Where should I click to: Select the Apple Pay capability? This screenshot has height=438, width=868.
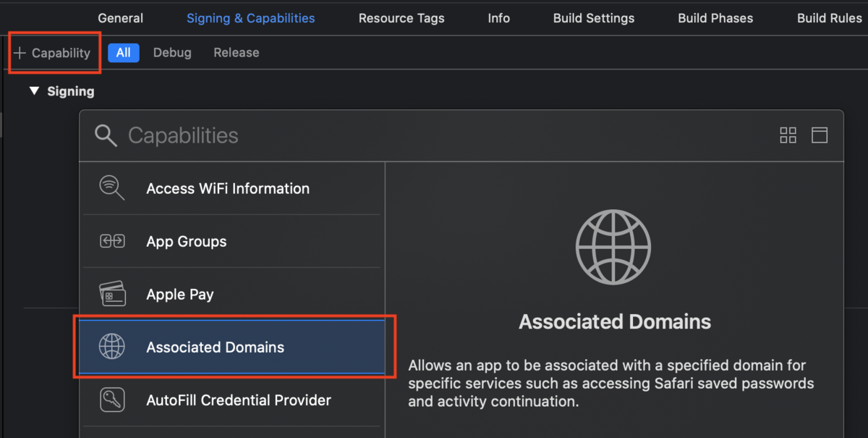[x=231, y=294]
